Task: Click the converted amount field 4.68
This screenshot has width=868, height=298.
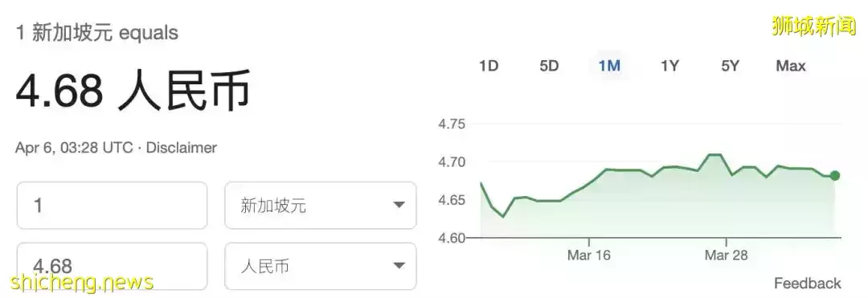Action: pos(112,266)
